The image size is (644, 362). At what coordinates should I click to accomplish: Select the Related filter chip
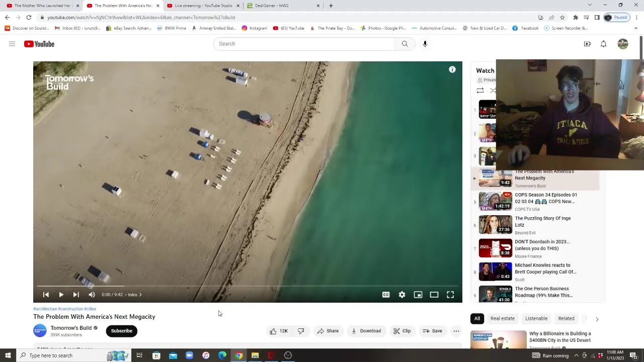566,318
